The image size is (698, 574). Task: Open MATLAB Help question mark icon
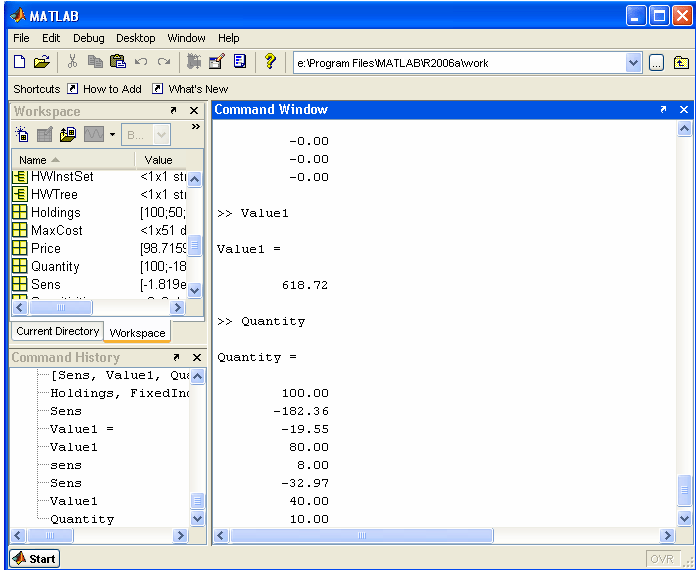(x=270, y=61)
